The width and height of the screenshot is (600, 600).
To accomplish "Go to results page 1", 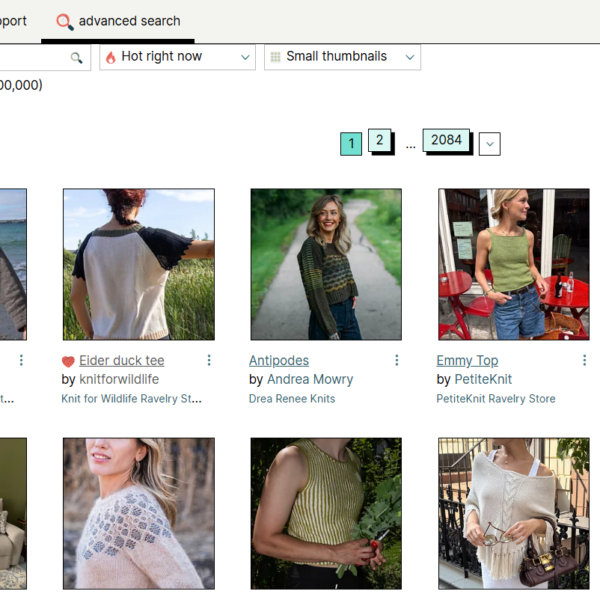I will (x=351, y=144).
